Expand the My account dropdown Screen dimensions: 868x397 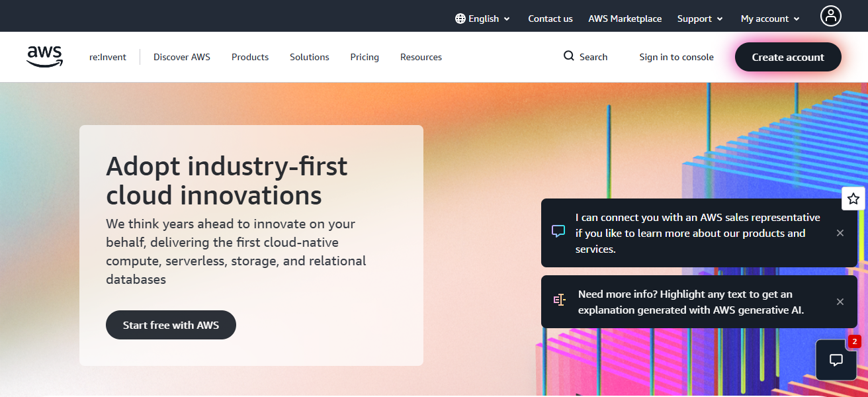(770, 19)
